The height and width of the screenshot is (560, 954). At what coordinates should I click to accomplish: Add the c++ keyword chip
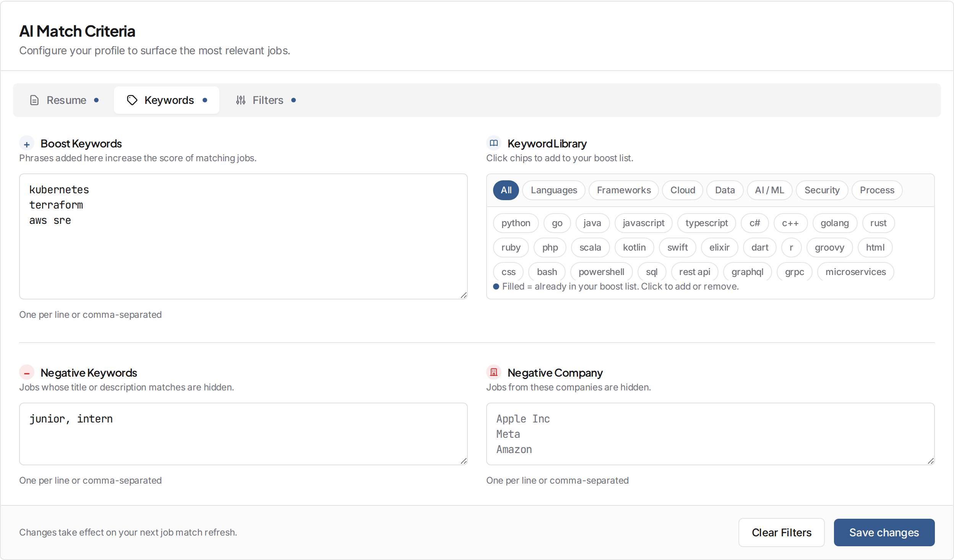pyautogui.click(x=790, y=223)
